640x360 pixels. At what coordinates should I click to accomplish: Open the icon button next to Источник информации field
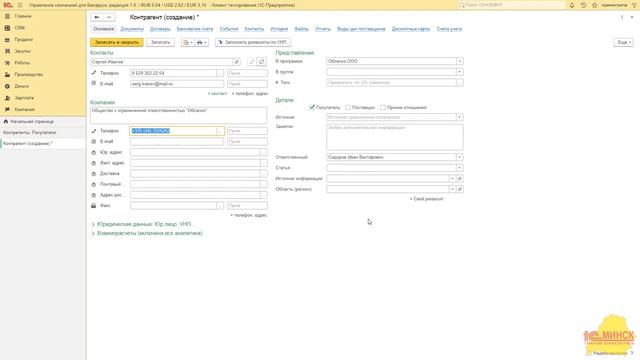460,178
